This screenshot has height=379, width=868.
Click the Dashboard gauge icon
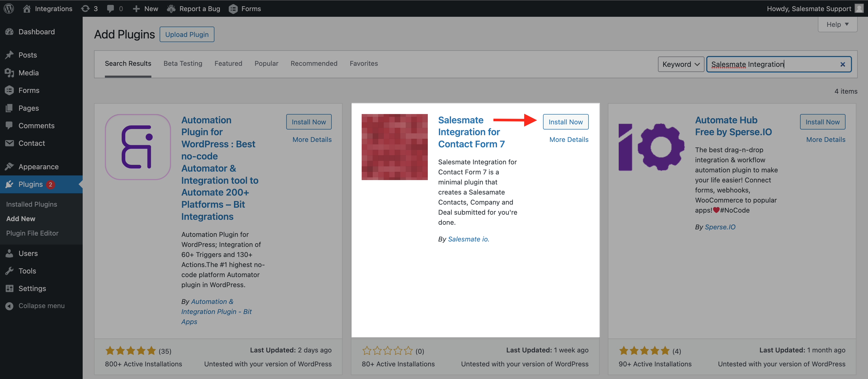pyautogui.click(x=10, y=32)
